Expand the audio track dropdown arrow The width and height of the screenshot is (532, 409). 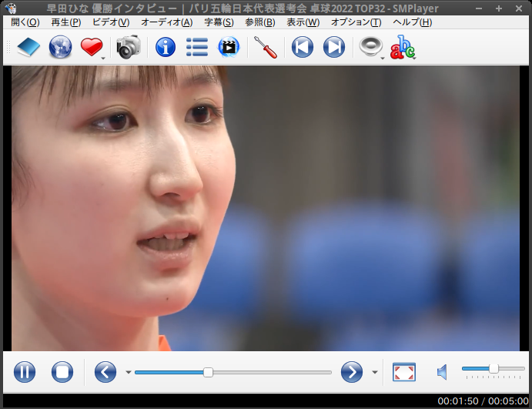(x=383, y=58)
